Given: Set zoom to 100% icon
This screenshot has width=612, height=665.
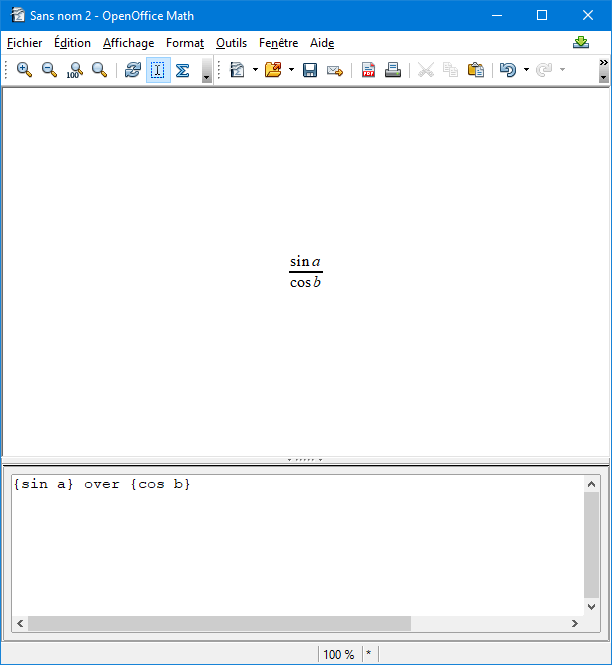Looking at the screenshot, I should pyautogui.click(x=74, y=70).
